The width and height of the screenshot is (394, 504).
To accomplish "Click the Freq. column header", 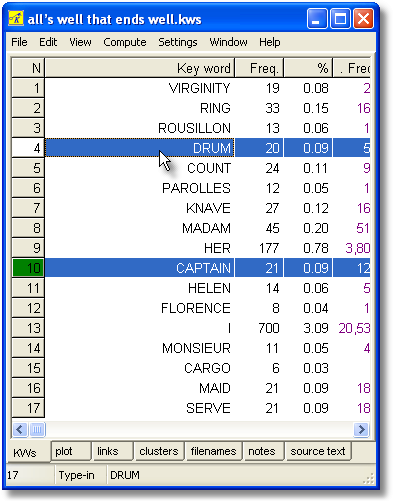I will [x=259, y=68].
